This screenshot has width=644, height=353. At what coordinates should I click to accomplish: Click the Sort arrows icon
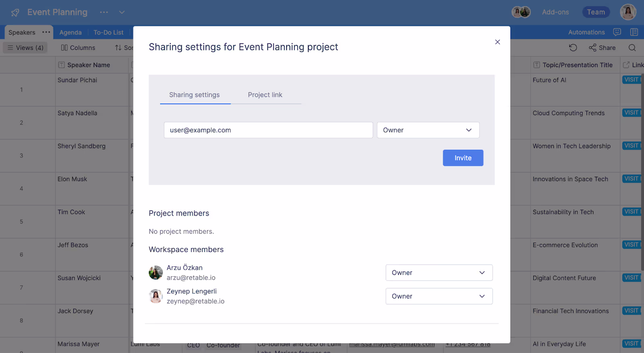click(x=118, y=47)
